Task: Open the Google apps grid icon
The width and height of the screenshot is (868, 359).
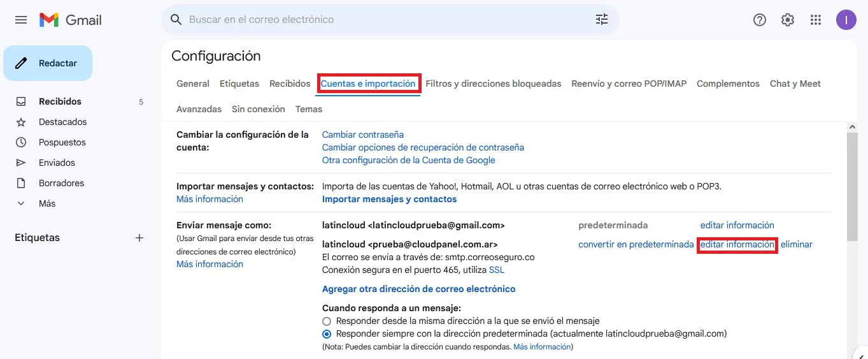Action: point(816,20)
